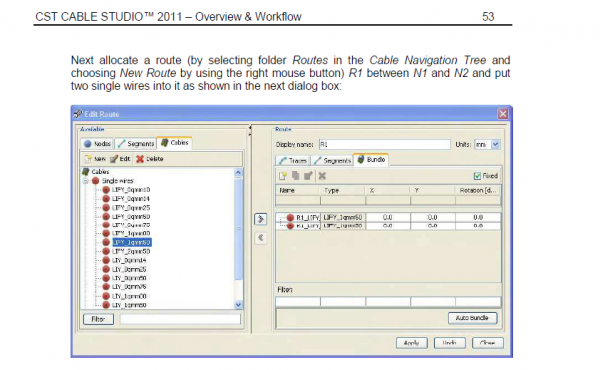The image size is (600, 370).
Task: Click the filter text field beside Filter button
Action: [180, 319]
